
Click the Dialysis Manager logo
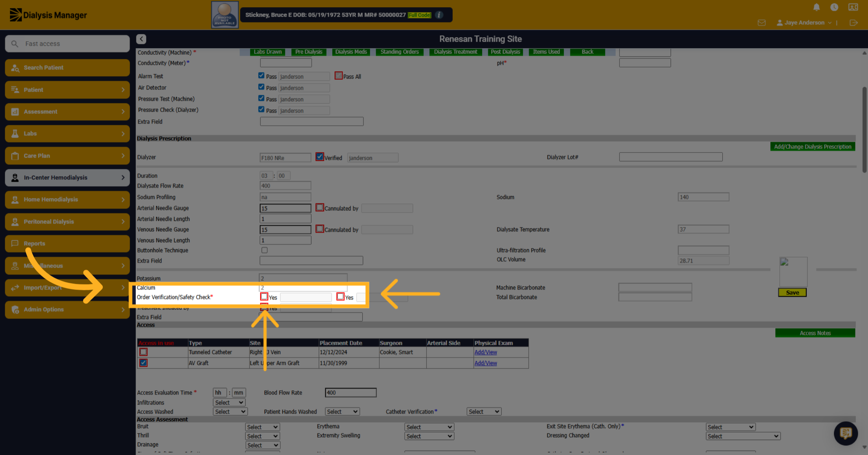(x=48, y=15)
